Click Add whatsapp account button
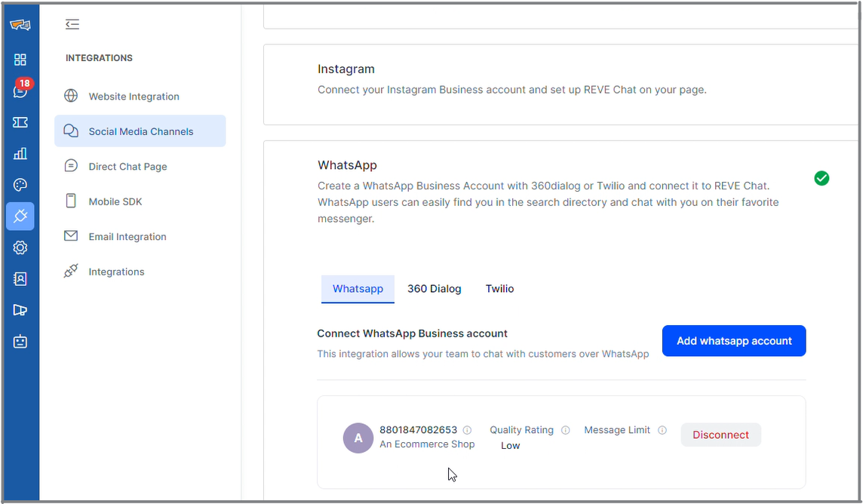Image resolution: width=863 pixels, height=504 pixels. pyautogui.click(x=734, y=340)
